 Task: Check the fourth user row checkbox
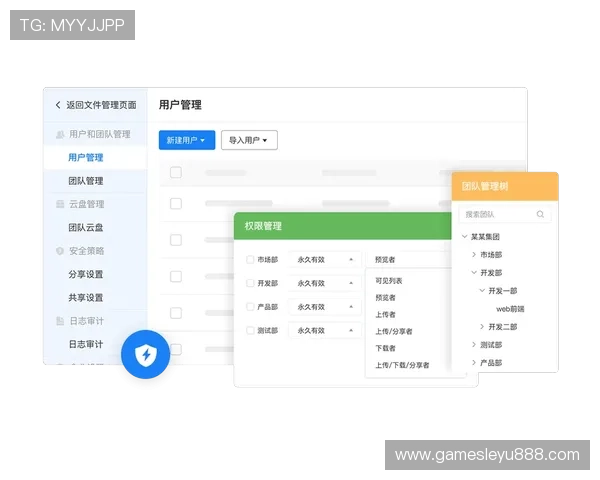tap(176, 313)
